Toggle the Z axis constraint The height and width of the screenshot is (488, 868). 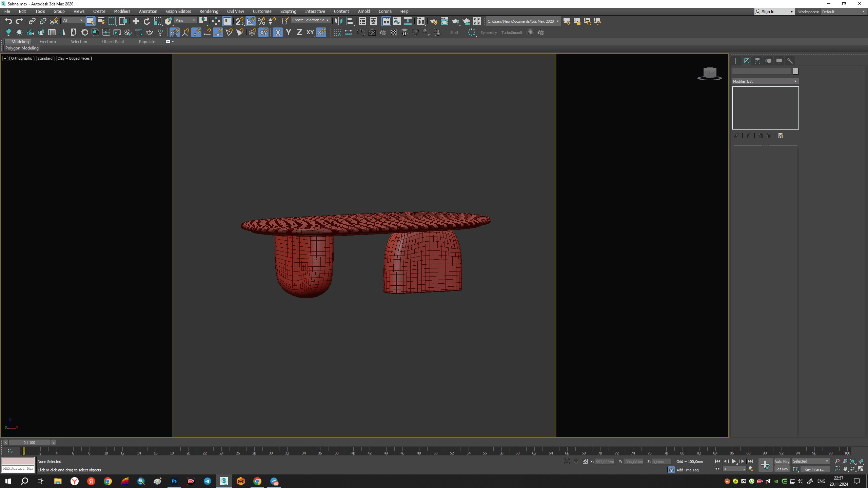[299, 33]
